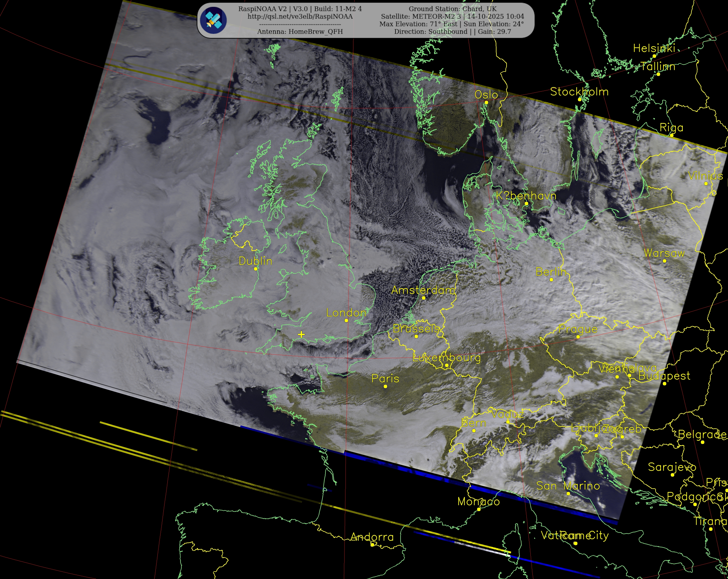Click the yellow ground station cross marker
The width and height of the screenshot is (728, 579).
click(301, 335)
